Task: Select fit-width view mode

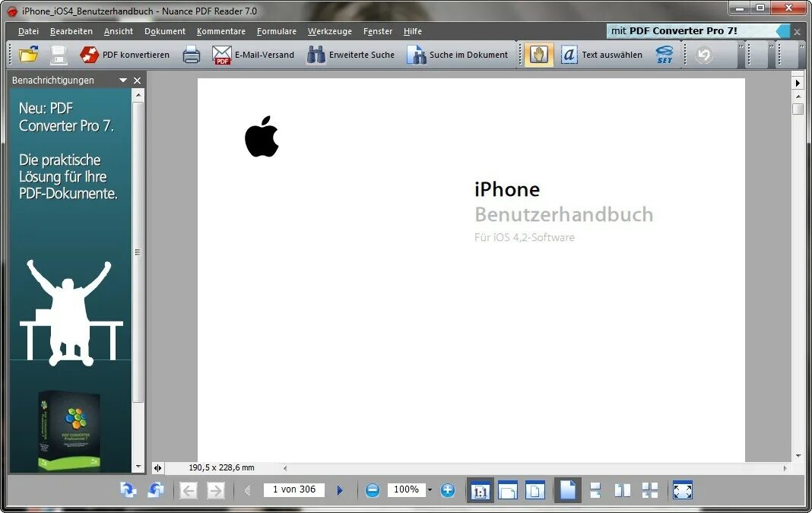Action: coord(508,490)
